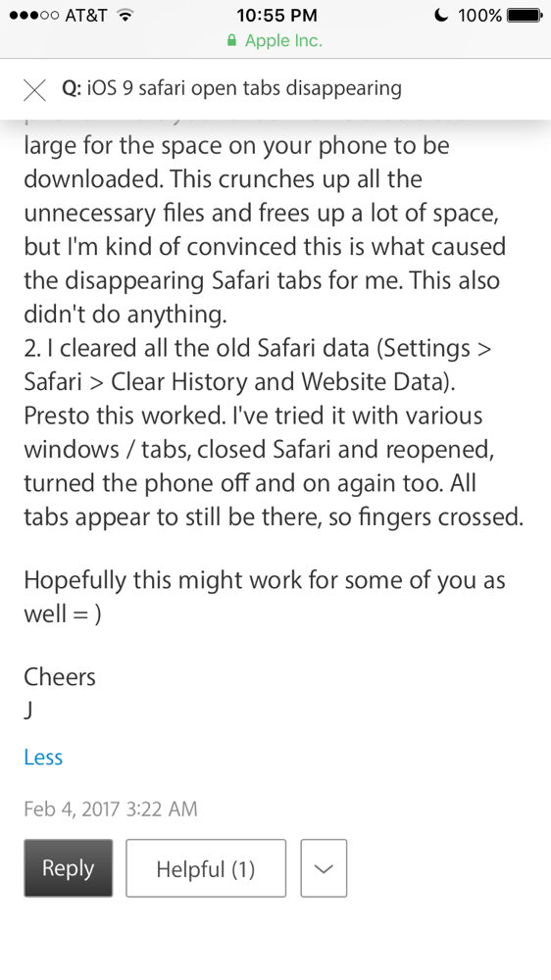Tap the Wi-Fi icon in the status bar
The width and height of the screenshot is (551, 980).
click(125, 16)
